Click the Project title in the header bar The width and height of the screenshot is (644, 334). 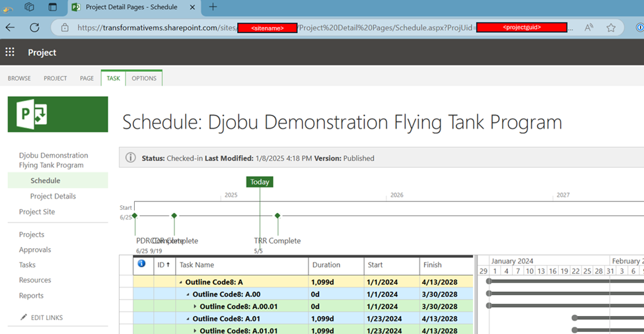42,53
